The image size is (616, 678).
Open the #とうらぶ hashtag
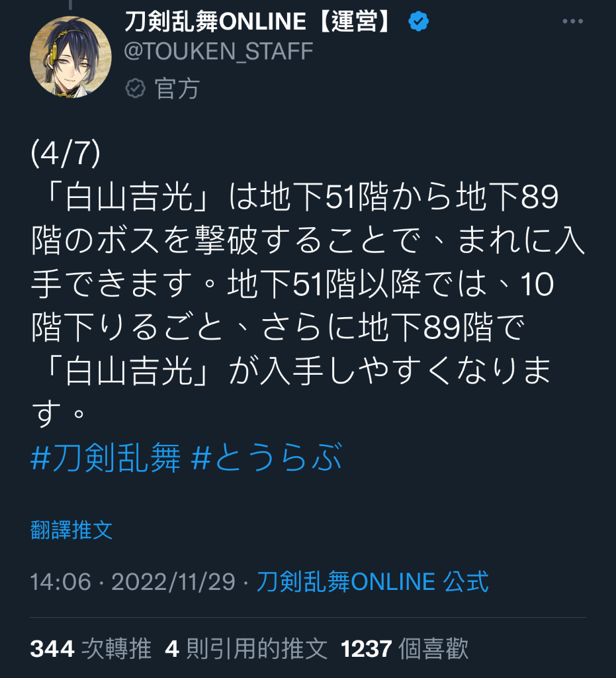267,458
